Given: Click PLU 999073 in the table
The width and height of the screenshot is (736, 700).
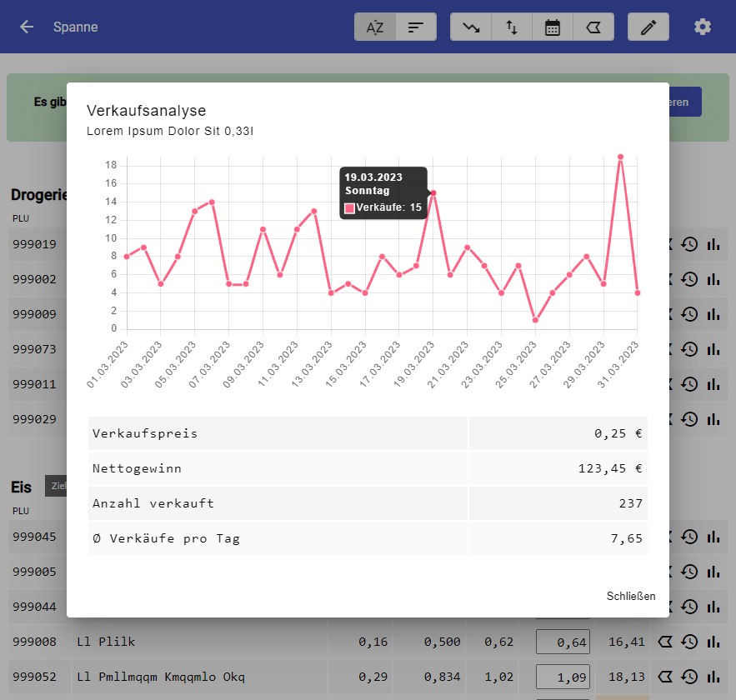Looking at the screenshot, I should tap(34, 349).
